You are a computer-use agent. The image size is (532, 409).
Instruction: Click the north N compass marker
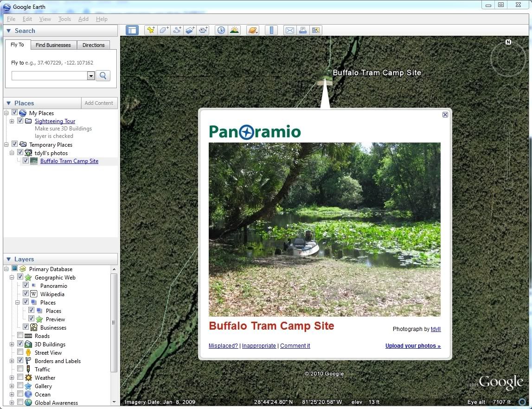pos(508,42)
